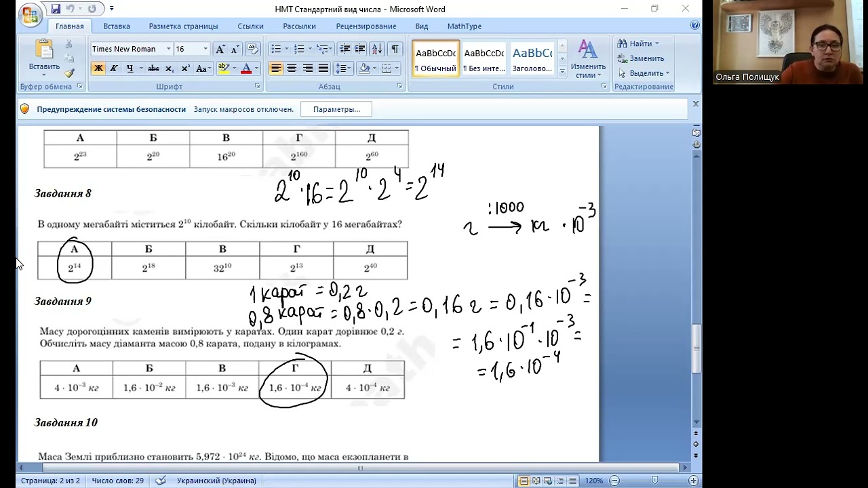
Task: Click Заменить to replace text
Action: tap(641, 58)
